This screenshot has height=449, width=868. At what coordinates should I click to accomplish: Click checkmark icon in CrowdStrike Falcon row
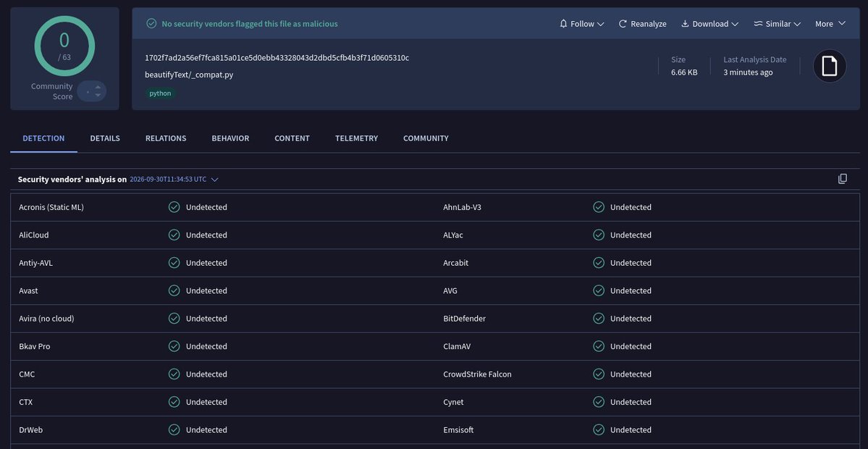pos(599,374)
